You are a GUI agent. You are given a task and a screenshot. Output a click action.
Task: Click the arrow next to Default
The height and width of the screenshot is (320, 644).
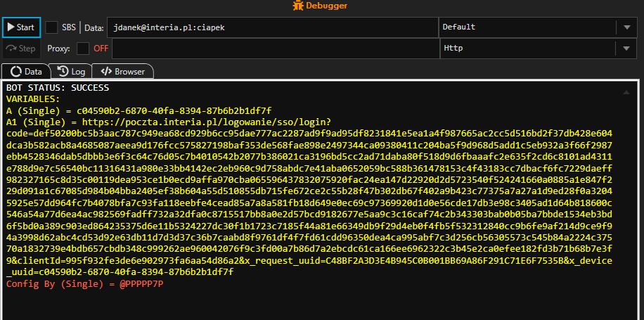(626, 27)
